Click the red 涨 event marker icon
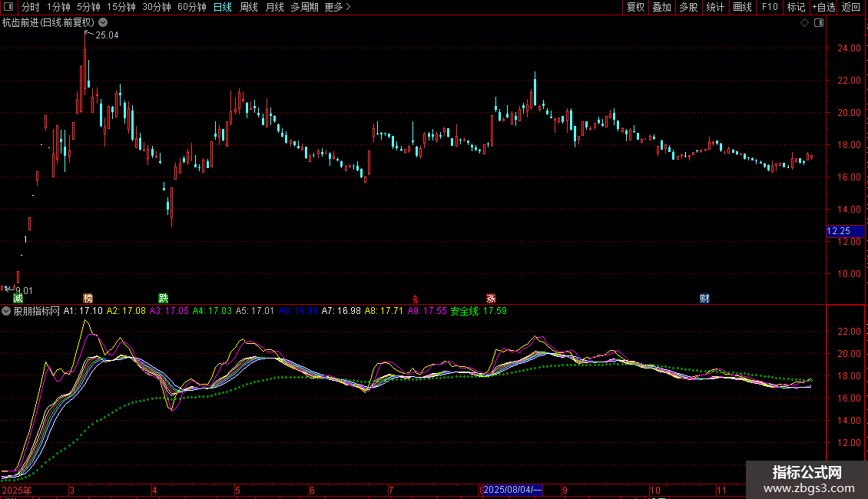 [x=491, y=298]
